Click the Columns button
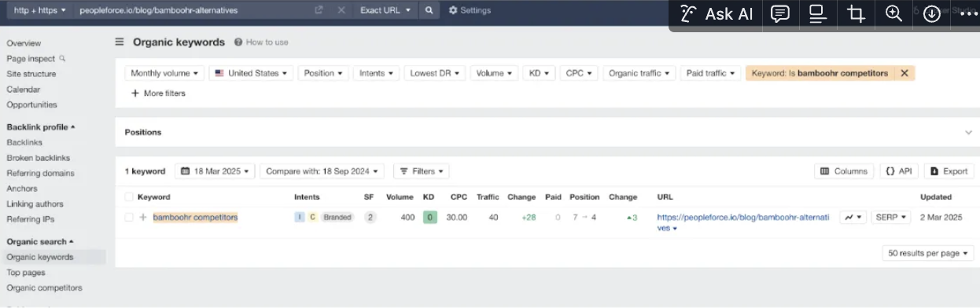This screenshot has height=308, width=980. click(844, 170)
